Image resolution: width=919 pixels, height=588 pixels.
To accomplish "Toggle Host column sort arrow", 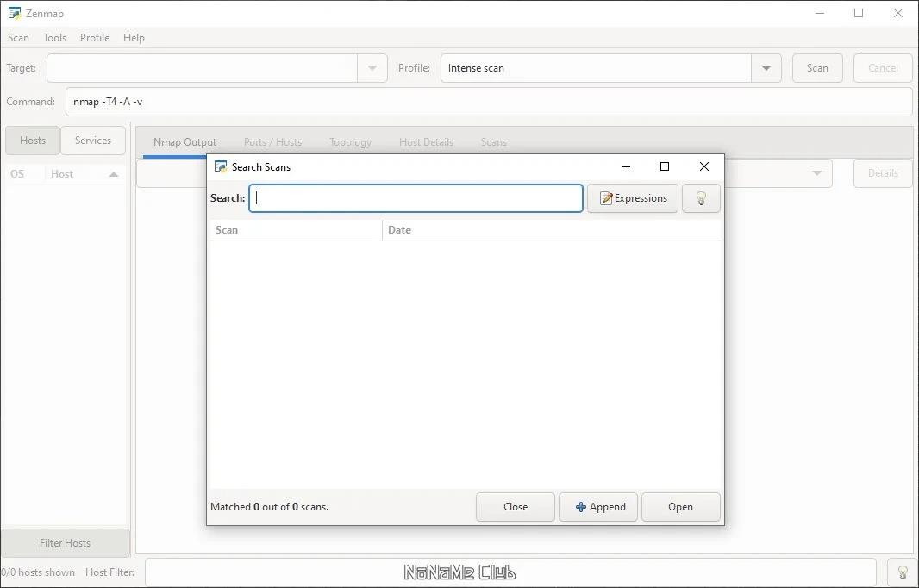I will (x=114, y=174).
